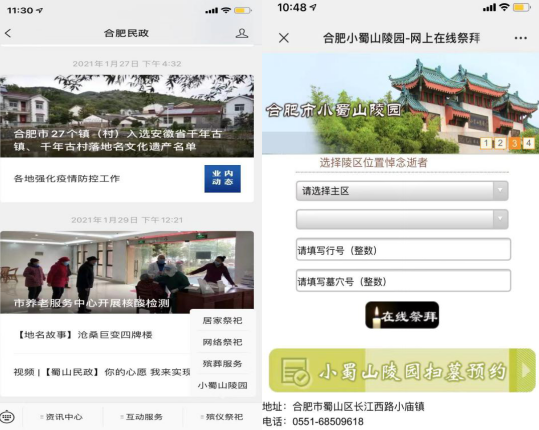Switch to keyboard input icon
Screen dimensions: 539x430
8,417
